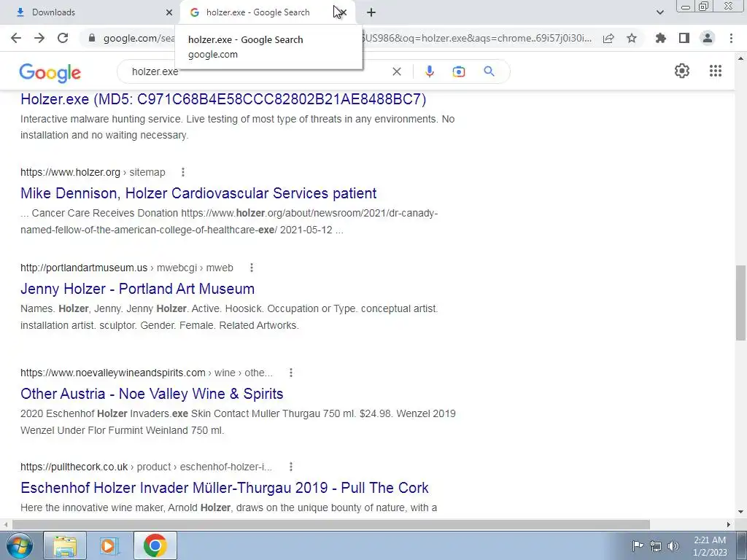
Task: Open network status tray icon
Action: [656, 545]
